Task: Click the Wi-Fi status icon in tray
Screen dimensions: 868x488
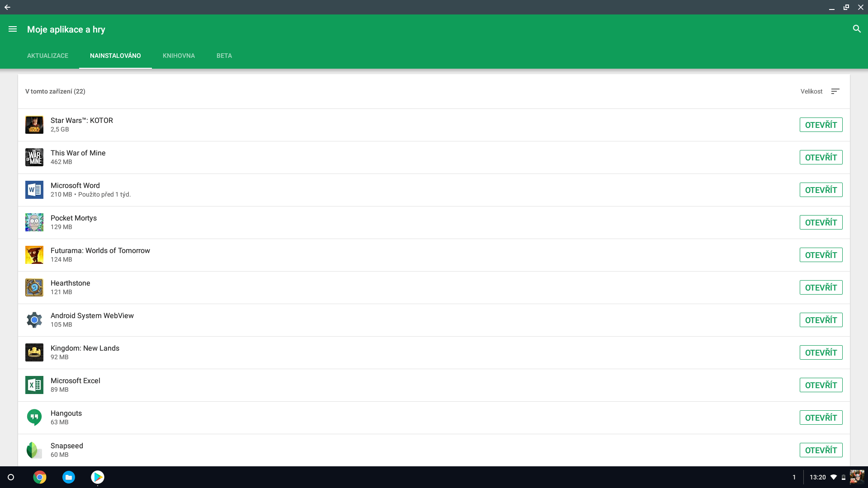Action: coord(834,477)
